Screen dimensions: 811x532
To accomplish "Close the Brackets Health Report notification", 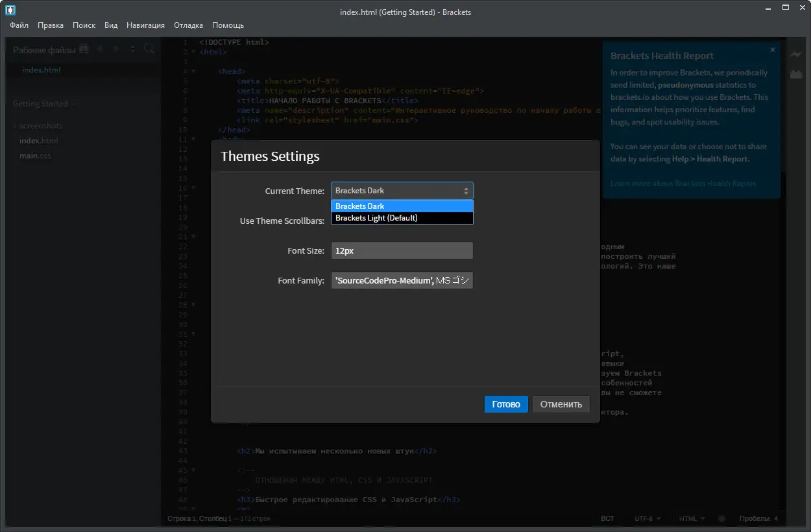I will coord(772,49).
